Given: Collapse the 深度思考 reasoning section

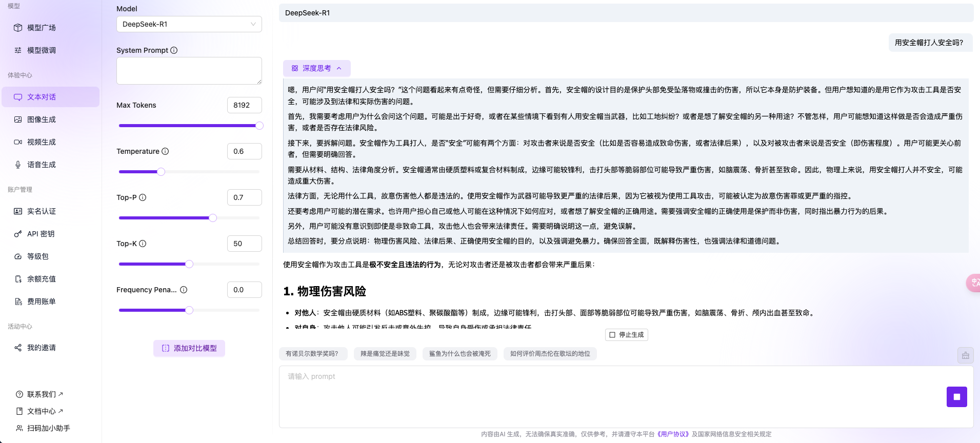Looking at the screenshot, I should 316,68.
